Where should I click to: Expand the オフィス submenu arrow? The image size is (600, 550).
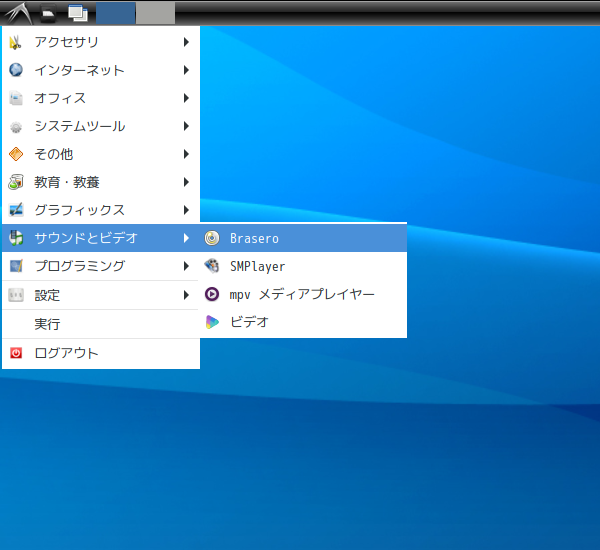[x=186, y=98]
